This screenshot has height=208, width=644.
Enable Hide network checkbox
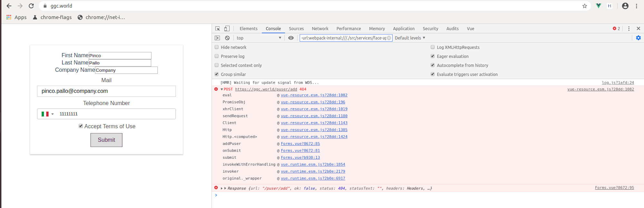[217, 47]
